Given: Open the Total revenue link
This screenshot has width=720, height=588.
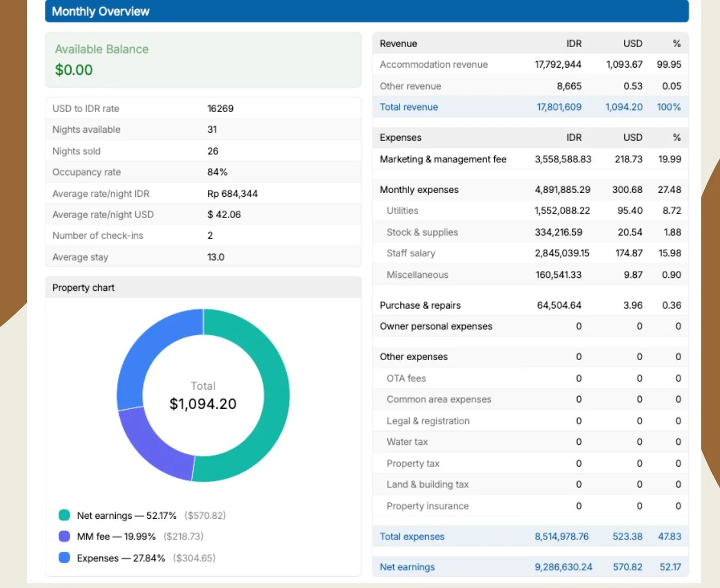Looking at the screenshot, I should 409,107.
